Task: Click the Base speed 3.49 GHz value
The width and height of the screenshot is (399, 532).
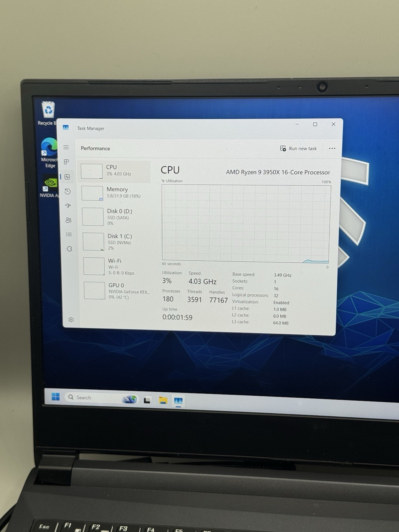Action: [283, 275]
